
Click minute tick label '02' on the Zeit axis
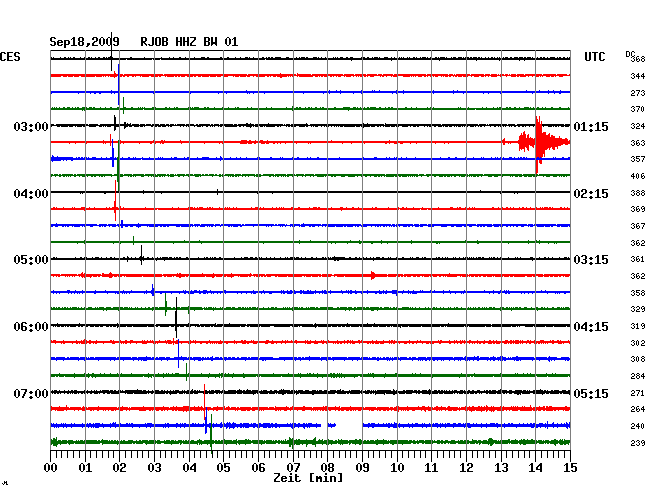pos(119,468)
